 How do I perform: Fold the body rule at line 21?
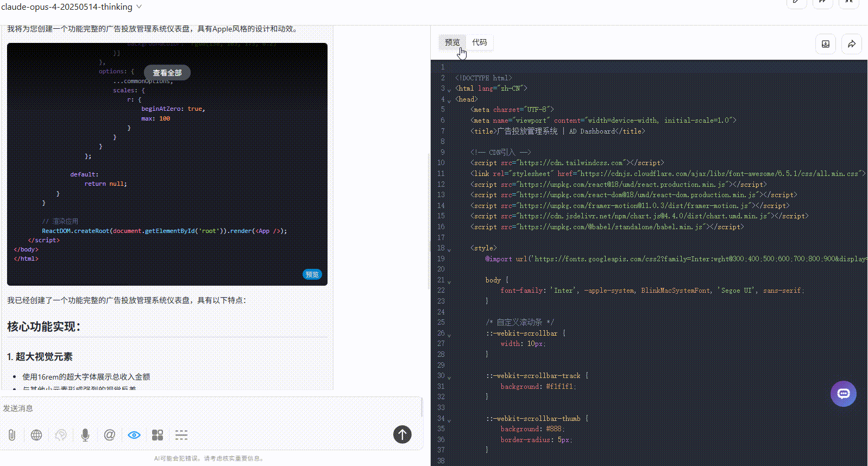pos(449,282)
